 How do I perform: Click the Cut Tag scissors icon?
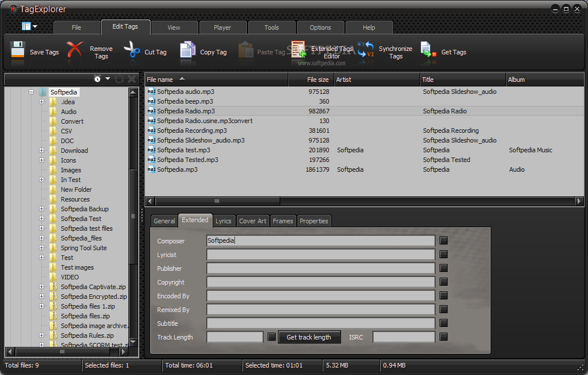(132, 50)
